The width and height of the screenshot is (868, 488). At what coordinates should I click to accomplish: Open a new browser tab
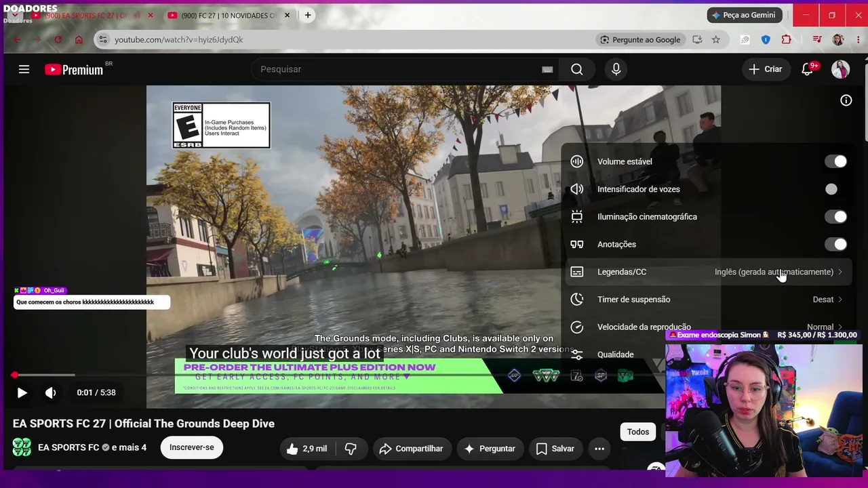click(x=308, y=15)
